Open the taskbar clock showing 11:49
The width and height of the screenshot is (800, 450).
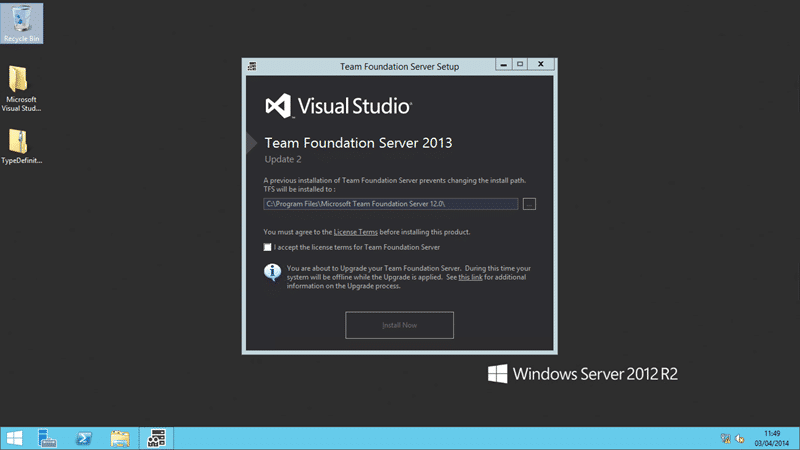771,438
